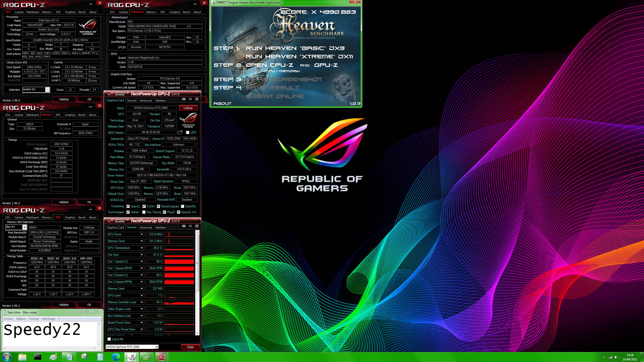Switch to Advanced tab in GPU-Z card window
The height and width of the screenshot is (362, 644).
pos(146,101)
